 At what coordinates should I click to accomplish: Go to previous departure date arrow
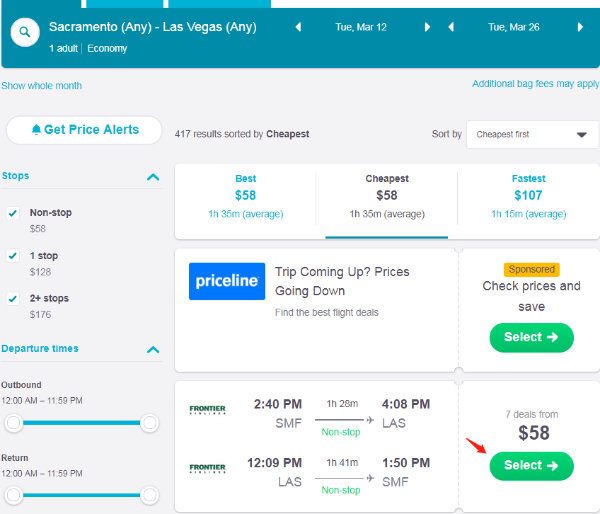298,27
